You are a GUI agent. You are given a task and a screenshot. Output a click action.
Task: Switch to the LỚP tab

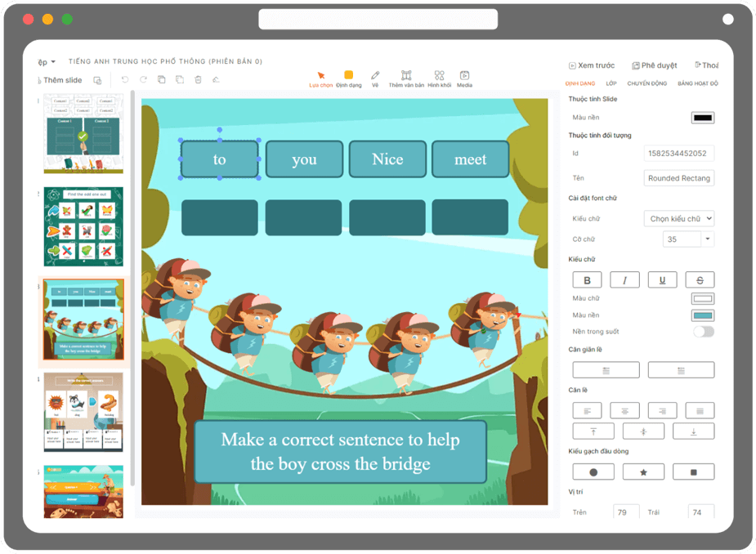611,83
